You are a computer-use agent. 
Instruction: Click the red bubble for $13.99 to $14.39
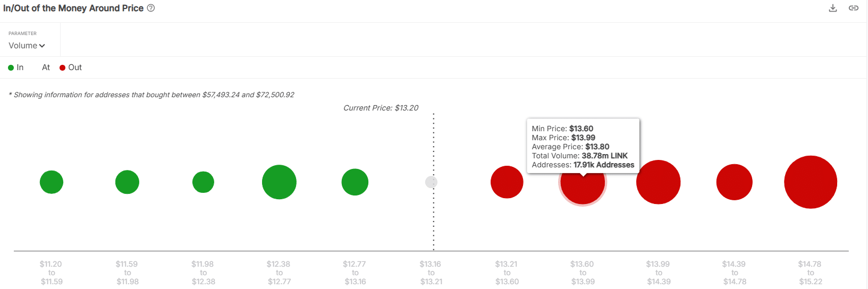pos(659,182)
